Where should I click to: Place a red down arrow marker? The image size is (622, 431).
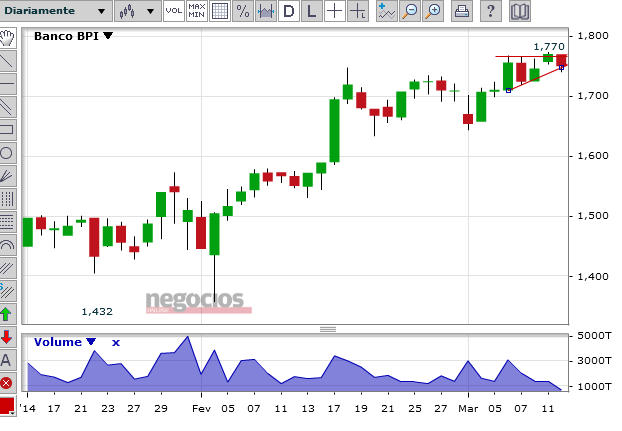pyautogui.click(x=6, y=337)
